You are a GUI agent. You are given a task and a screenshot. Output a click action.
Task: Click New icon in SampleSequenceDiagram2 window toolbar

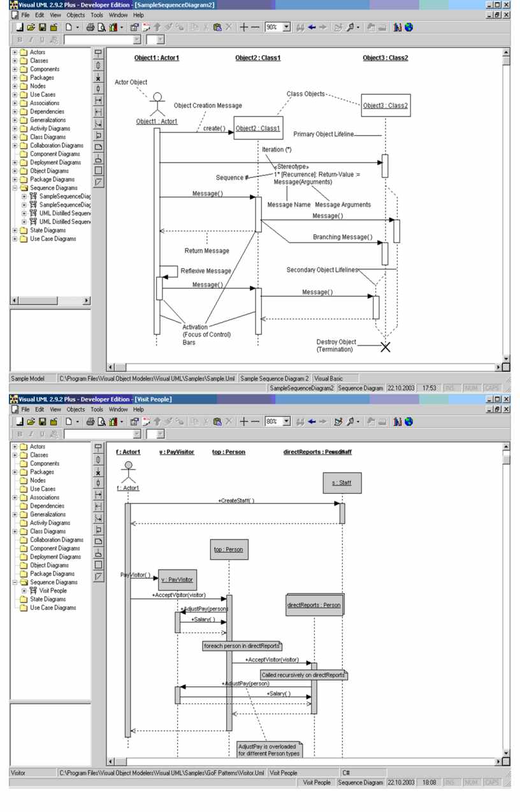(20, 27)
